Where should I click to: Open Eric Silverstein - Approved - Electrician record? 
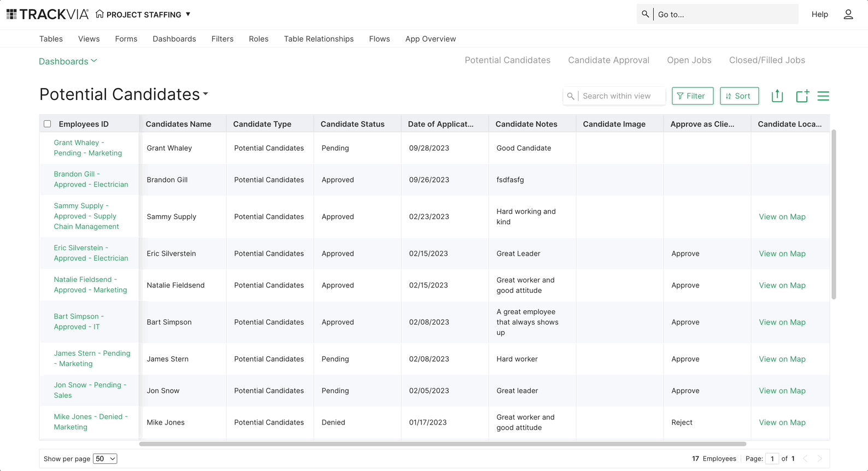tap(91, 253)
